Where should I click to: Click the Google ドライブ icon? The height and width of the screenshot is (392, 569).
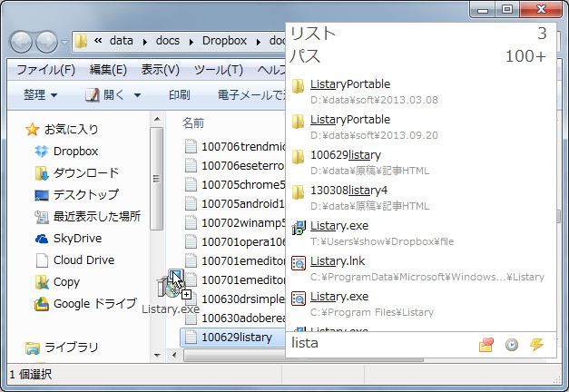[42, 304]
